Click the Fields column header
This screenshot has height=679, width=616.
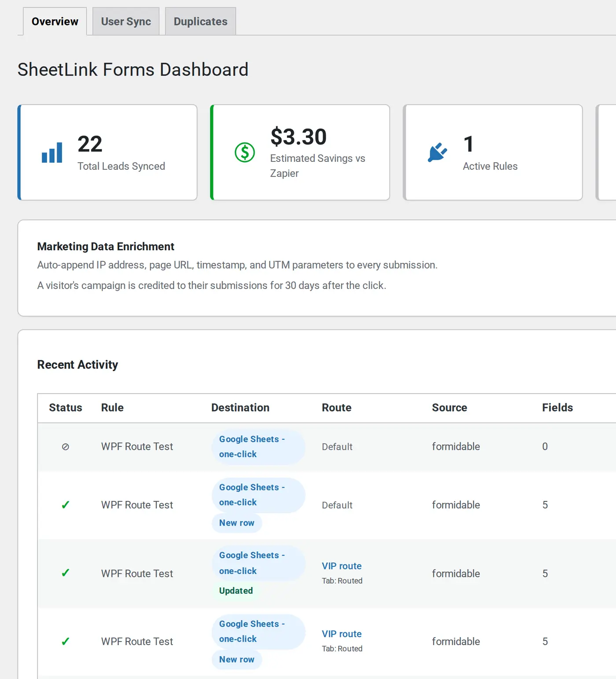(x=557, y=408)
